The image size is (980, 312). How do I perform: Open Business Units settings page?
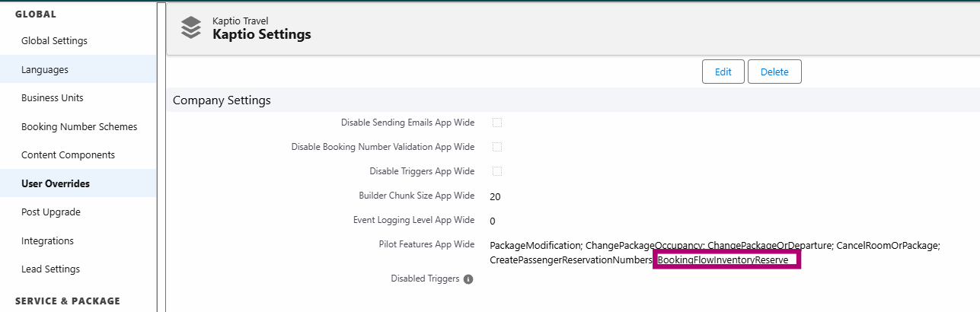53,98
